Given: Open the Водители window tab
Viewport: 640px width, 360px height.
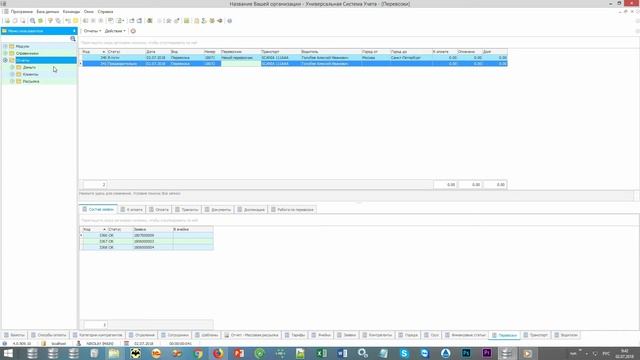Looking at the screenshot, I should pos(566,335).
